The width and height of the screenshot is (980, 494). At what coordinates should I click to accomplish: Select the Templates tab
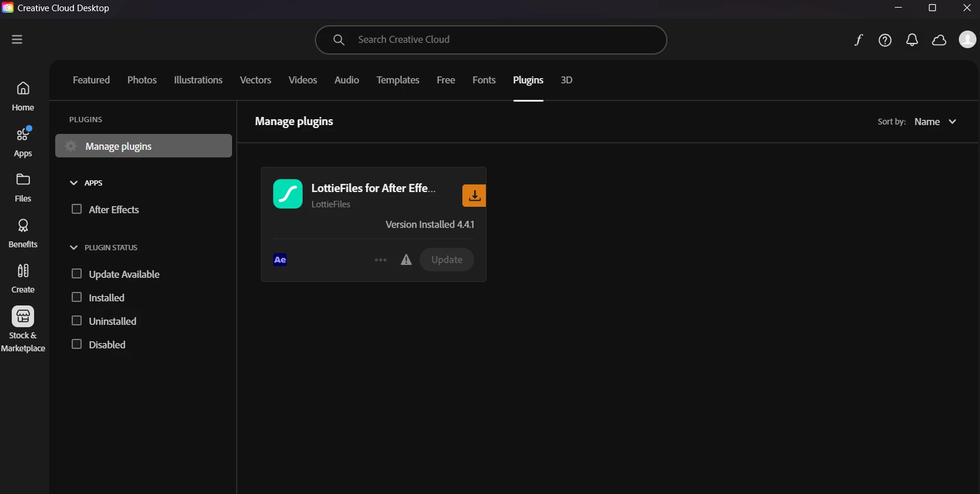point(398,80)
